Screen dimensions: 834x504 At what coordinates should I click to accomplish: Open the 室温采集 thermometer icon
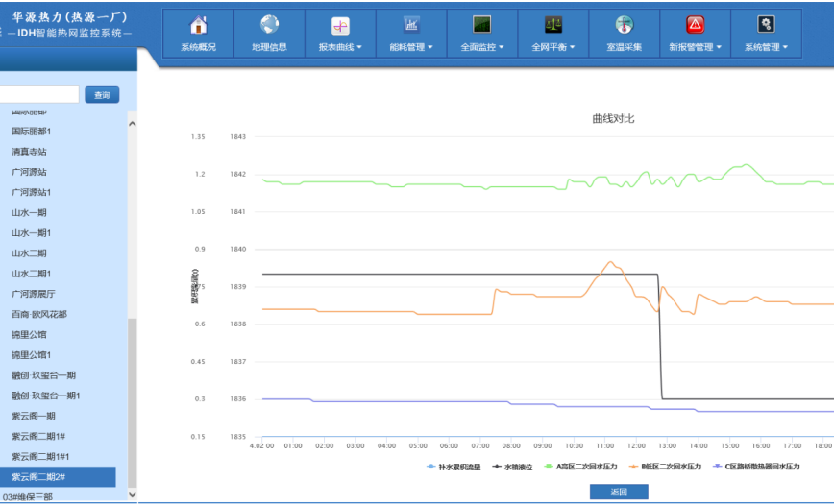point(625,26)
